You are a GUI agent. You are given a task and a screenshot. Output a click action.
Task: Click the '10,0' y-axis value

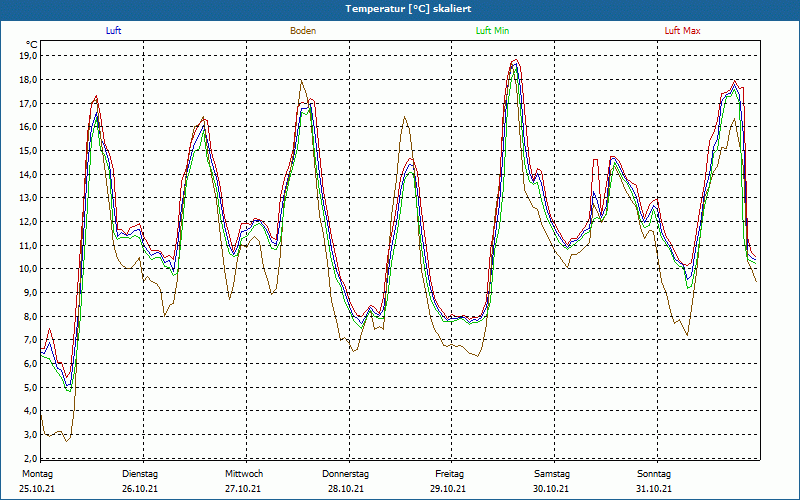28,269
